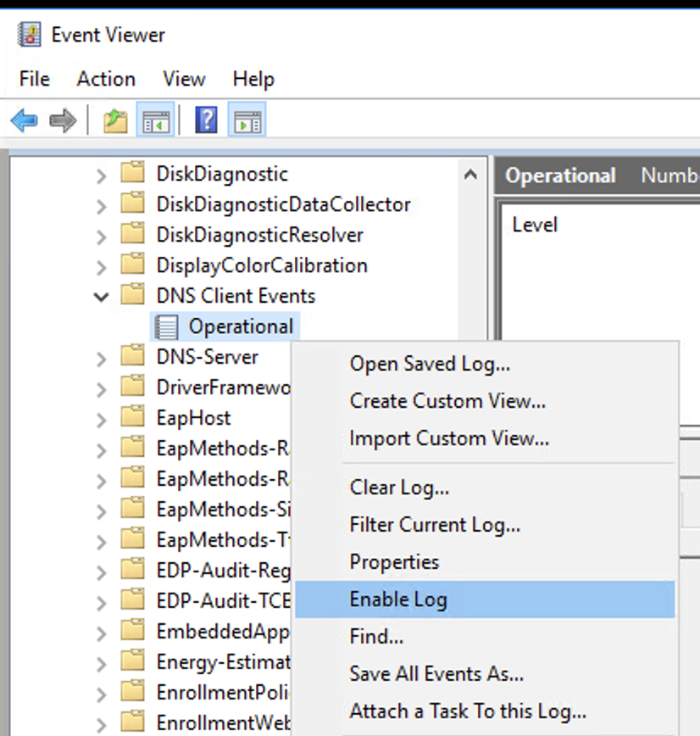Viewport: 700px width, 736px height.
Task: Expand the DNS-Server node
Action: pyautogui.click(x=101, y=359)
